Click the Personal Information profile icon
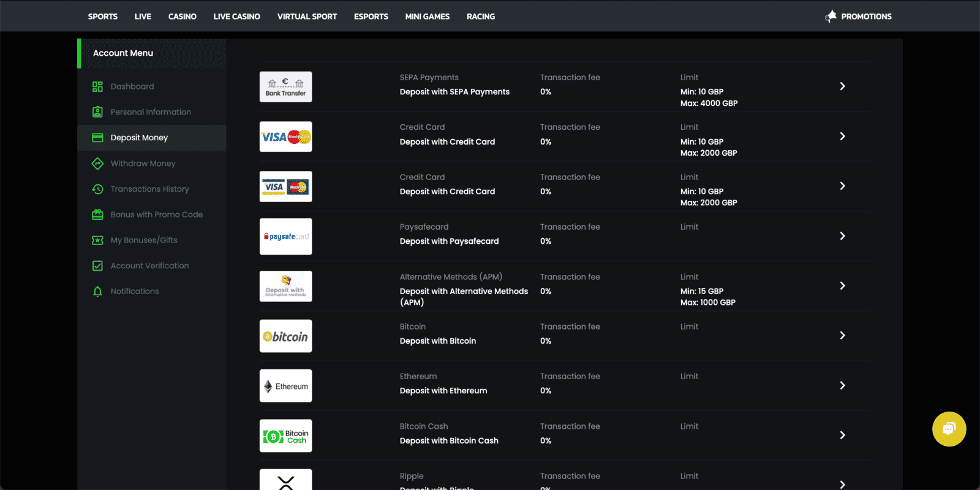 [x=97, y=112]
